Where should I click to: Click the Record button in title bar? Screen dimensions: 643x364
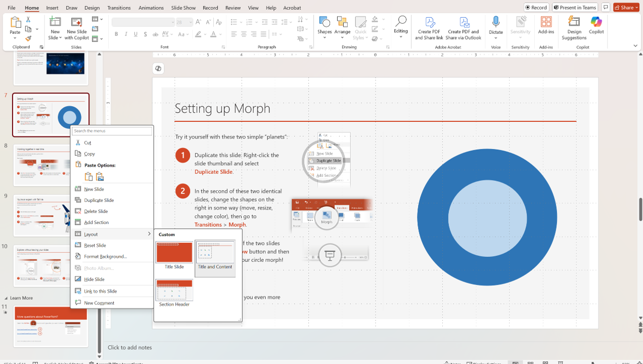(x=536, y=8)
